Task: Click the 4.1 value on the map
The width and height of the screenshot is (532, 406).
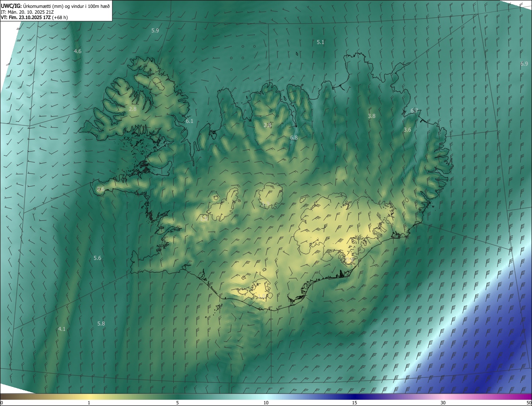Action: click(62, 329)
